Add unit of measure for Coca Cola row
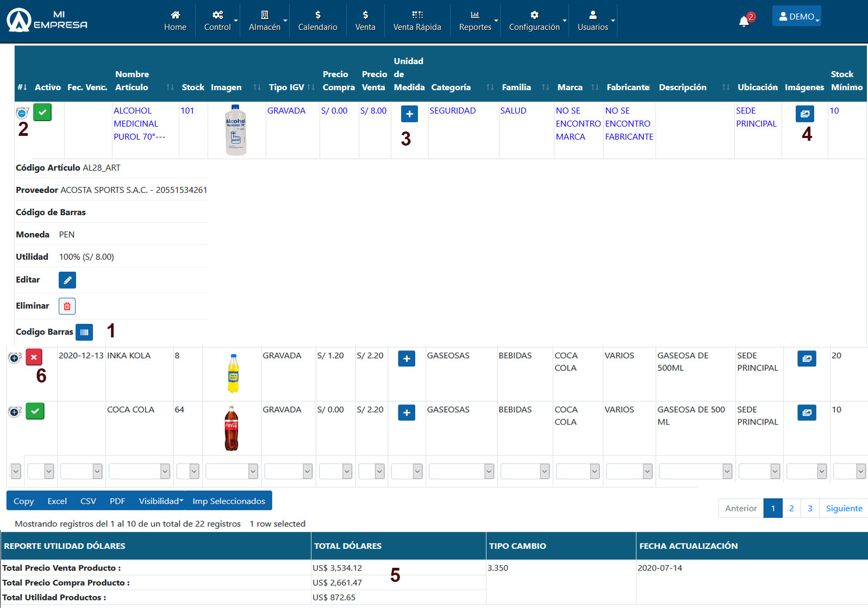The height and width of the screenshot is (608, 868). click(x=407, y=413)
